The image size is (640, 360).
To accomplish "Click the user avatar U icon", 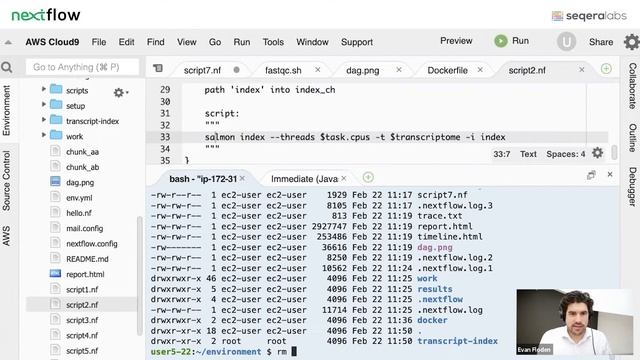I will (566, 42).
